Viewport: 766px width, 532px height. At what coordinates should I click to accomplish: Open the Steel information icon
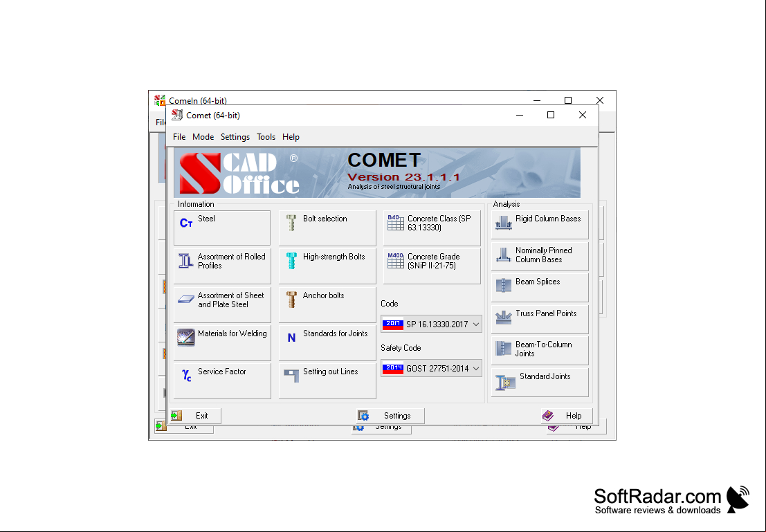pyautogui.click(x=186, y=223)
